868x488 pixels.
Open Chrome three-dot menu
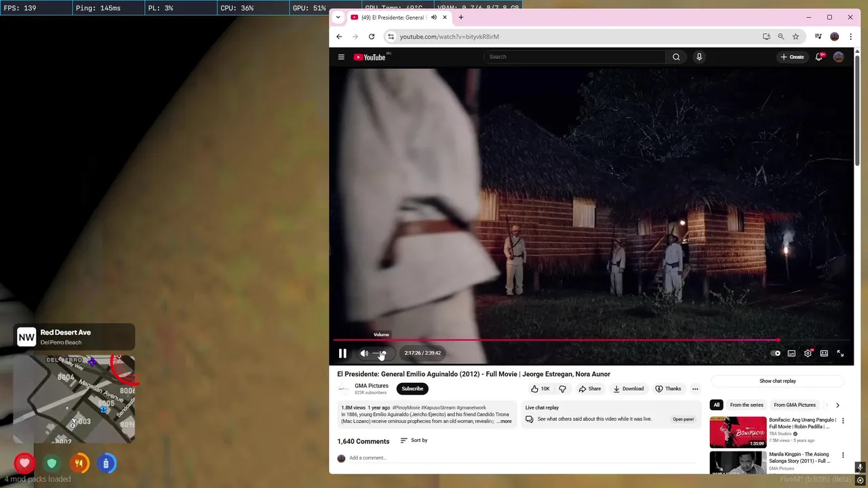(x=850, y=37)
